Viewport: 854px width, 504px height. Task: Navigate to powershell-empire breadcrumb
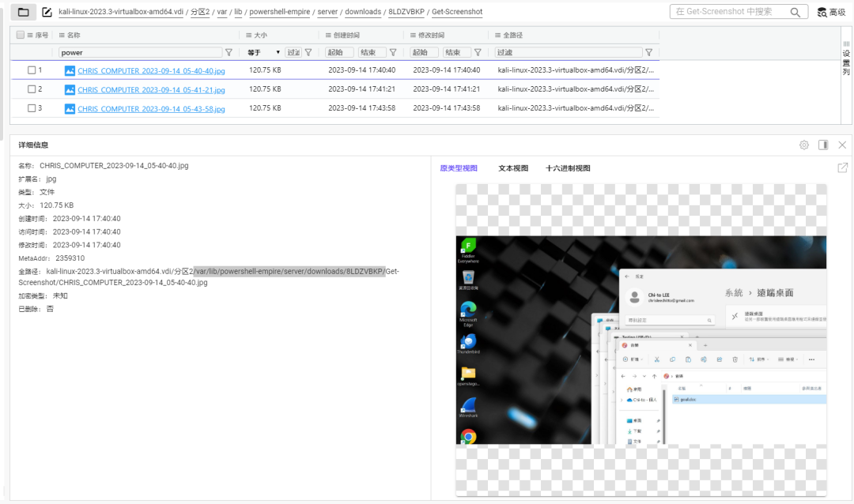point(279,11)
